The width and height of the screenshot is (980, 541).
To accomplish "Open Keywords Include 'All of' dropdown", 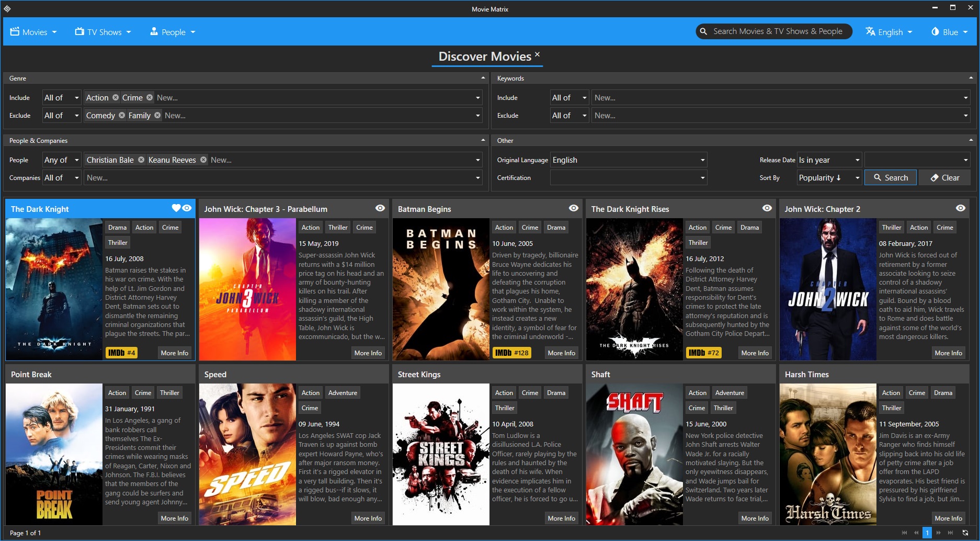I will (x=570, y=97).
